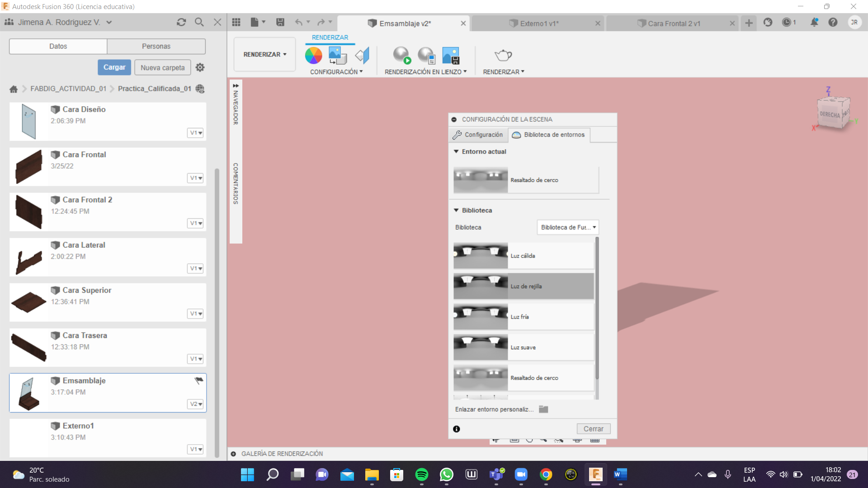Open the RENDERIZAR workspace dropdown
Screen dimensions: 868x488
point(264,54)
